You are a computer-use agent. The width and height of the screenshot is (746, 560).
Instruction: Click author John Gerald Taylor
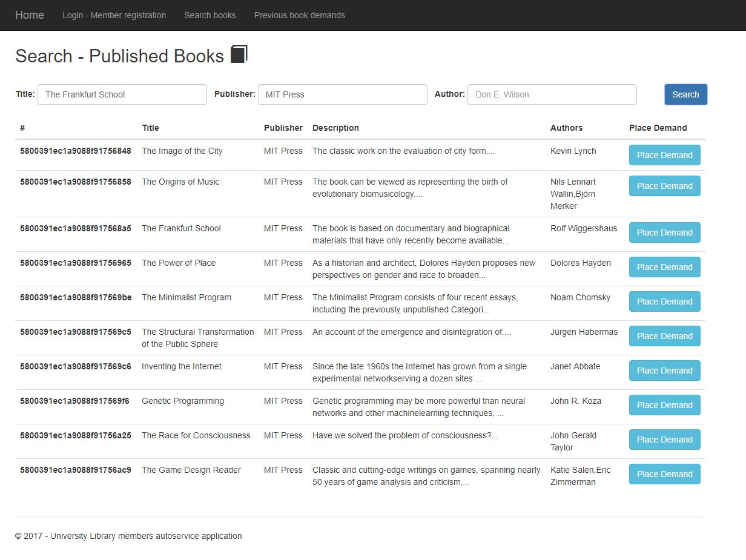click(x=573, y=441)
